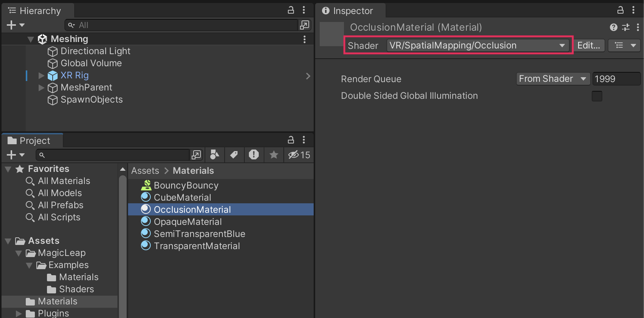Click the star Save Search icon
The width and height of the screenshot is (644, 318).
click(x=274, y=154)
